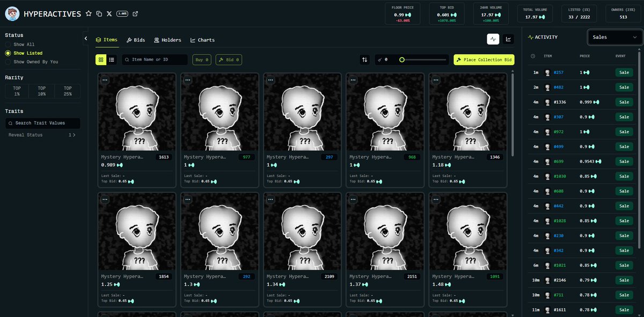Click Sale badge for item #1336
This screenshot has width=644, height=317.
point(624,102)
